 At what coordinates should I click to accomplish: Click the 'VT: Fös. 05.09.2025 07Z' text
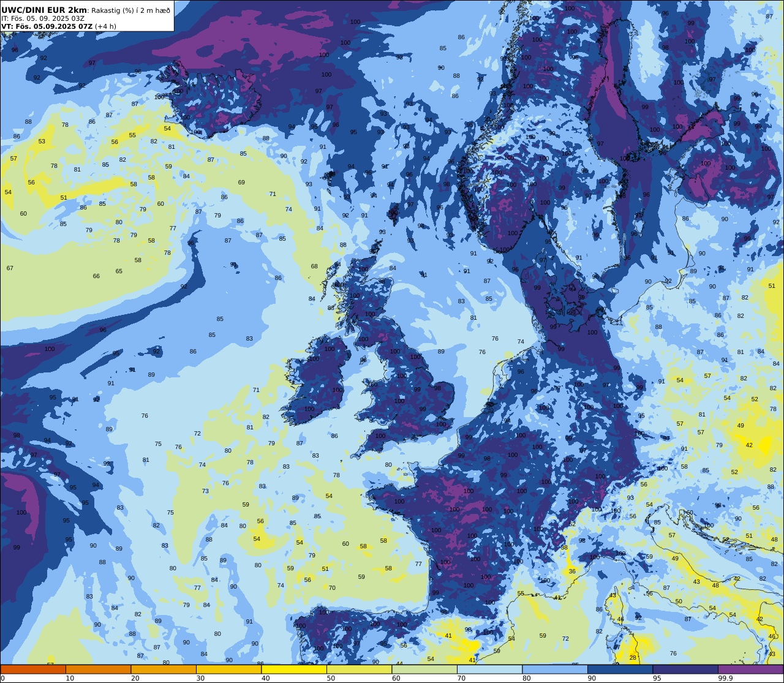[47, 26]
